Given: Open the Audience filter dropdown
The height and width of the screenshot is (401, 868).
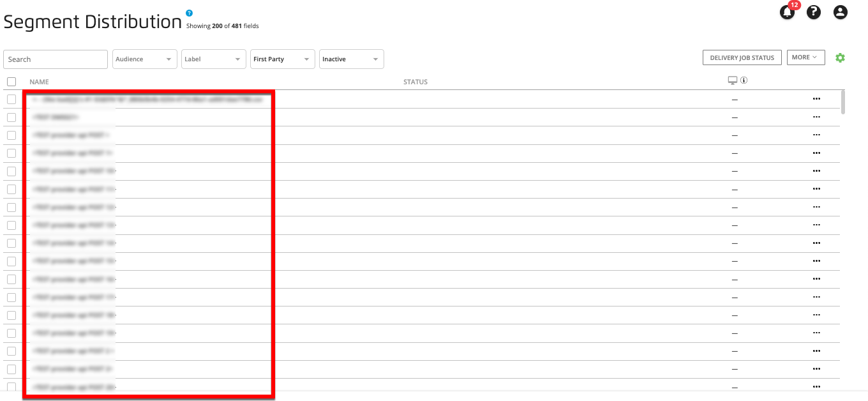Looking at the screenshot, I should [x=145, y=59].
